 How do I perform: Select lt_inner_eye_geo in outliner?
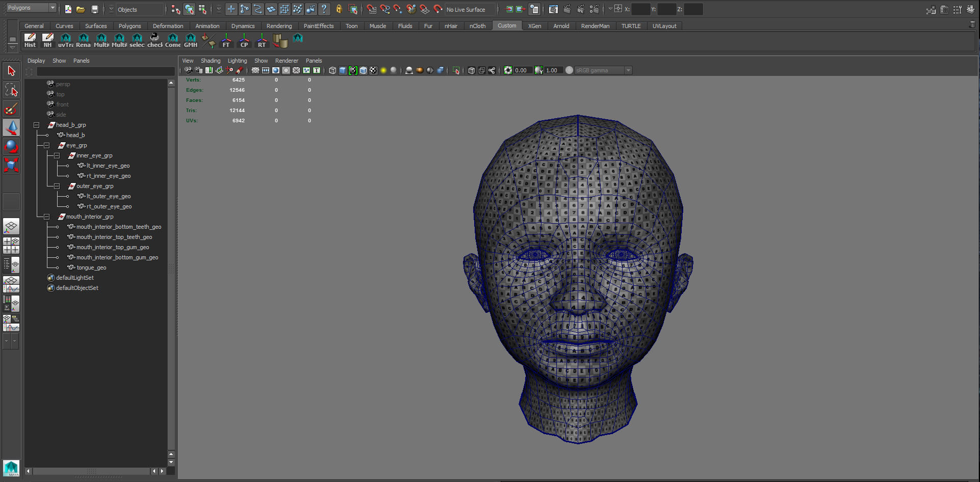[108, 166]
